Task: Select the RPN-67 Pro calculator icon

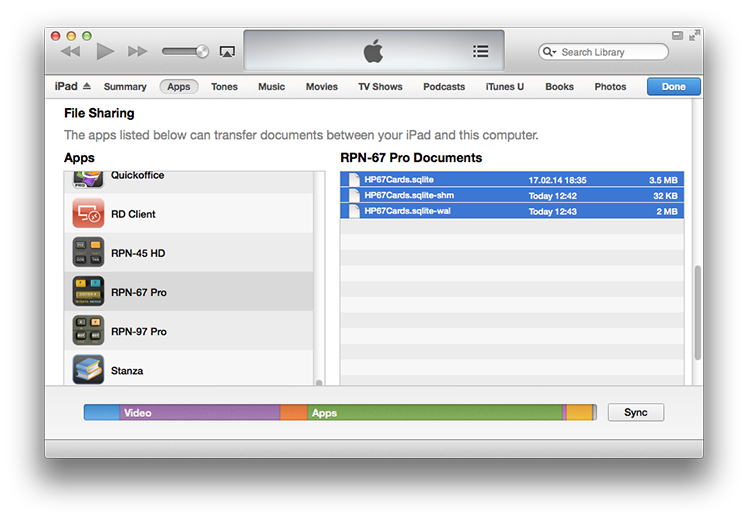Action: point(88,292)
